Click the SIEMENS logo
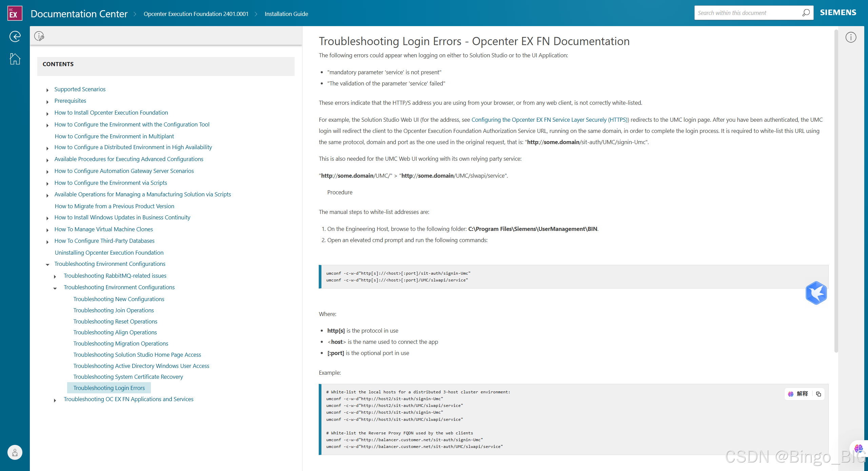 click(x=838, y=13)
